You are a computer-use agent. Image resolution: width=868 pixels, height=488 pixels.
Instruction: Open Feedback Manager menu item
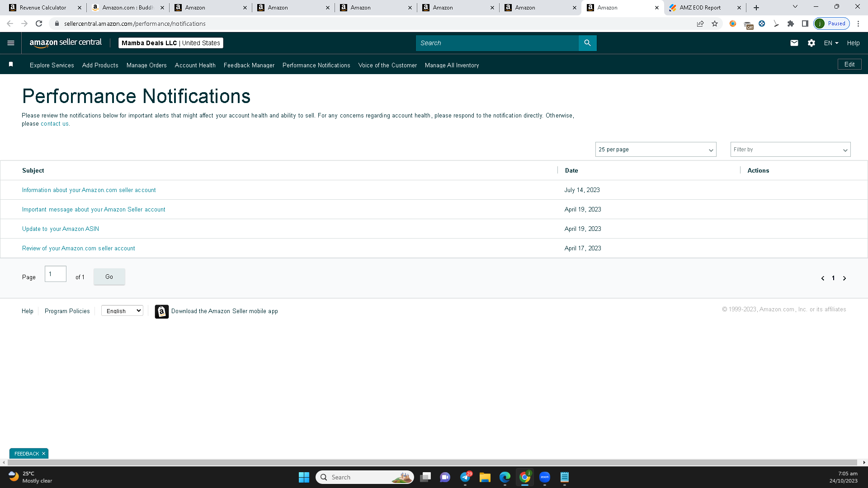point(249,65)
